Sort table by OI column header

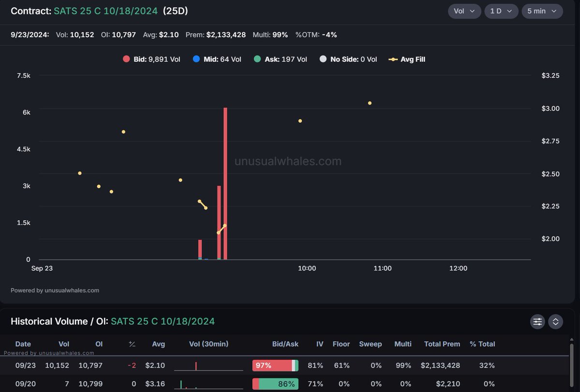99,344
